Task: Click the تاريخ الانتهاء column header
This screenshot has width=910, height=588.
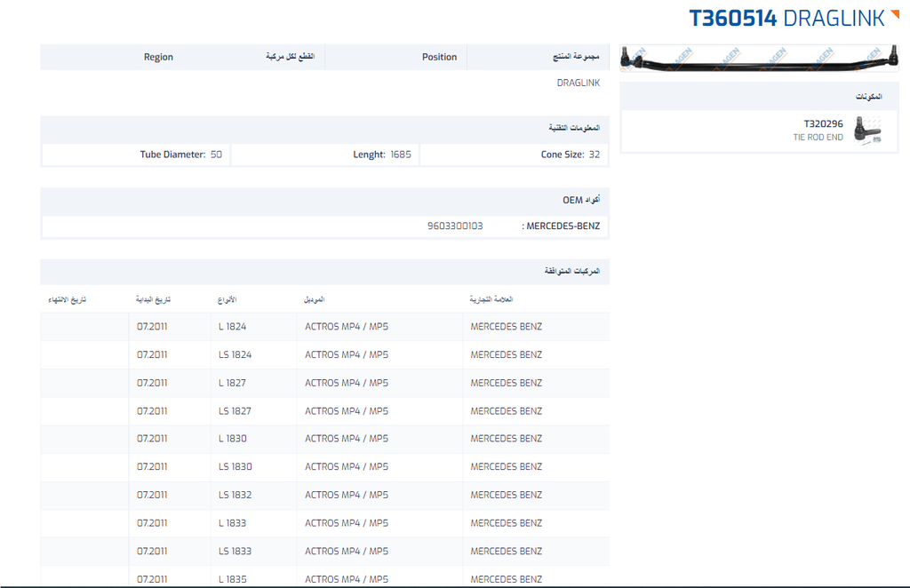Action: (x=68, y=300)
